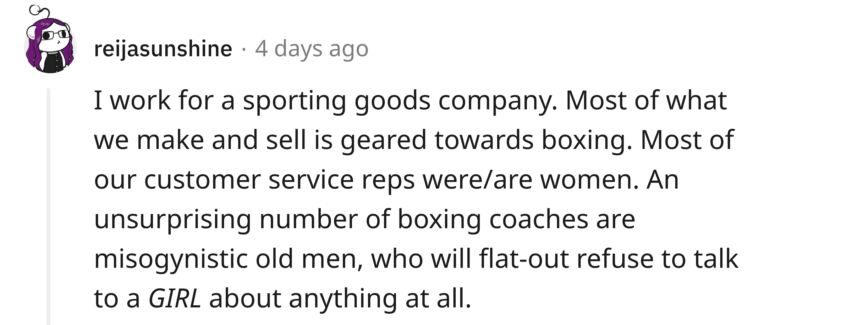Click the dot separator after the username
Image resolution: width=868 pixels, height=325 pixels.
point(244,50)
